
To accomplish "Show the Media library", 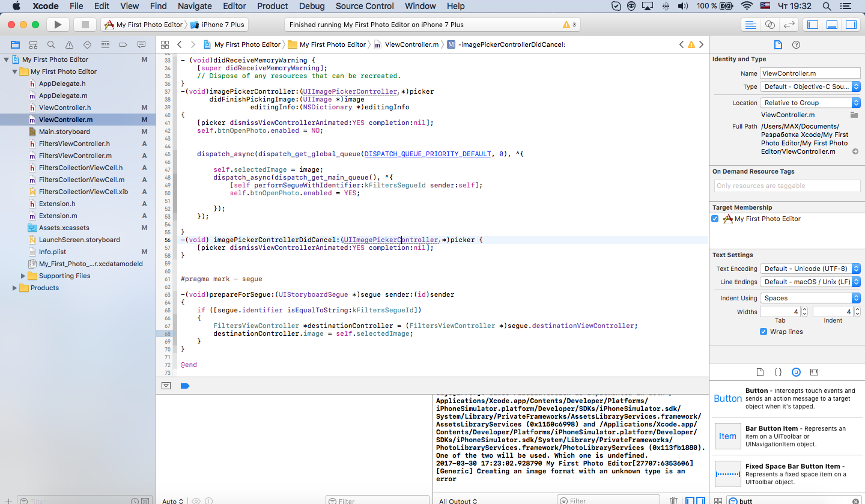I will 814,372.
